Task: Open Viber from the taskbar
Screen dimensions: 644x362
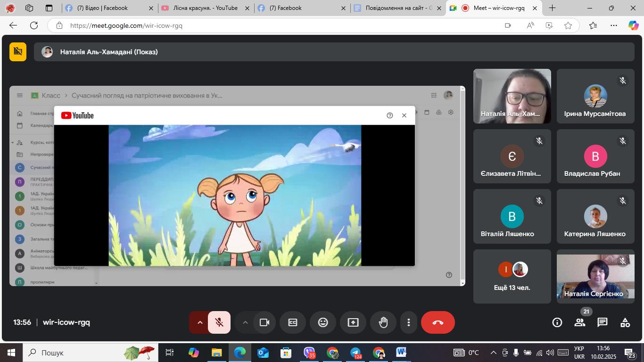Action: coord(309,353)
